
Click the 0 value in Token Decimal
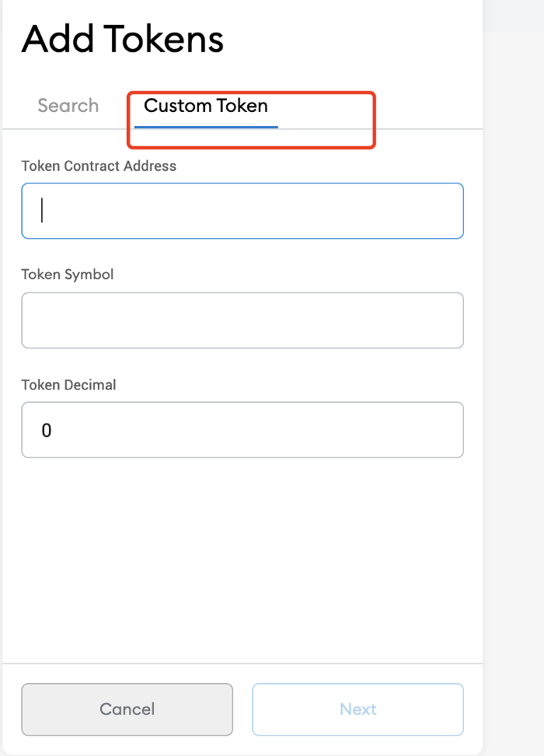47,431
